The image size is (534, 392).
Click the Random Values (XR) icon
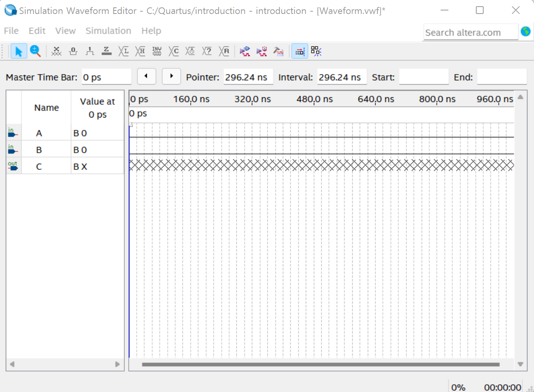coord(224,51)
